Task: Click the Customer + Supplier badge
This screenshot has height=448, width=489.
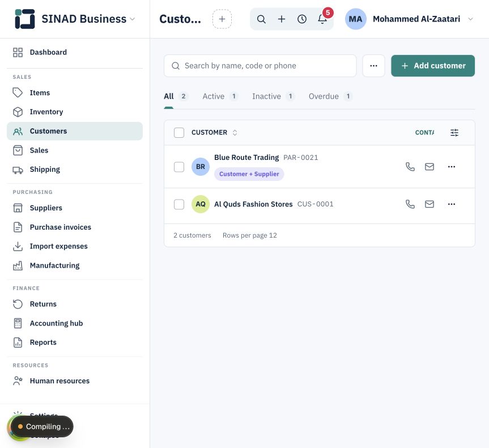Action: pyautogui.click(x=249, y=174)
